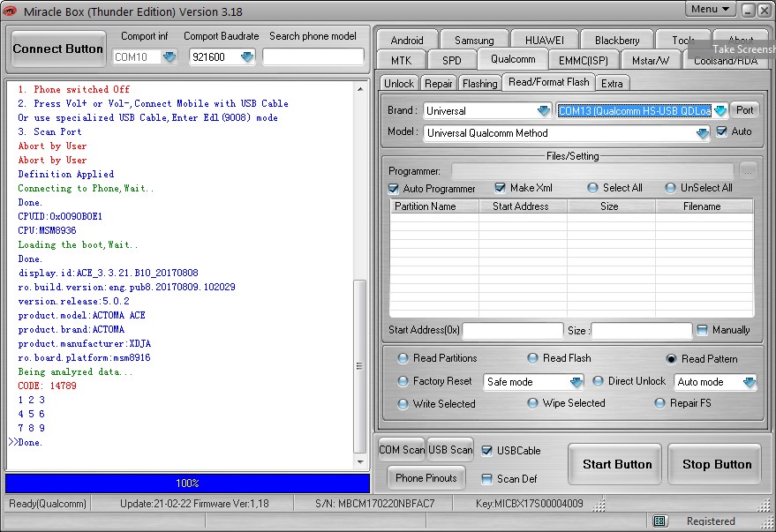
Task: Open the Menu dropdown in title bar
Action: [x=710, y=9]
